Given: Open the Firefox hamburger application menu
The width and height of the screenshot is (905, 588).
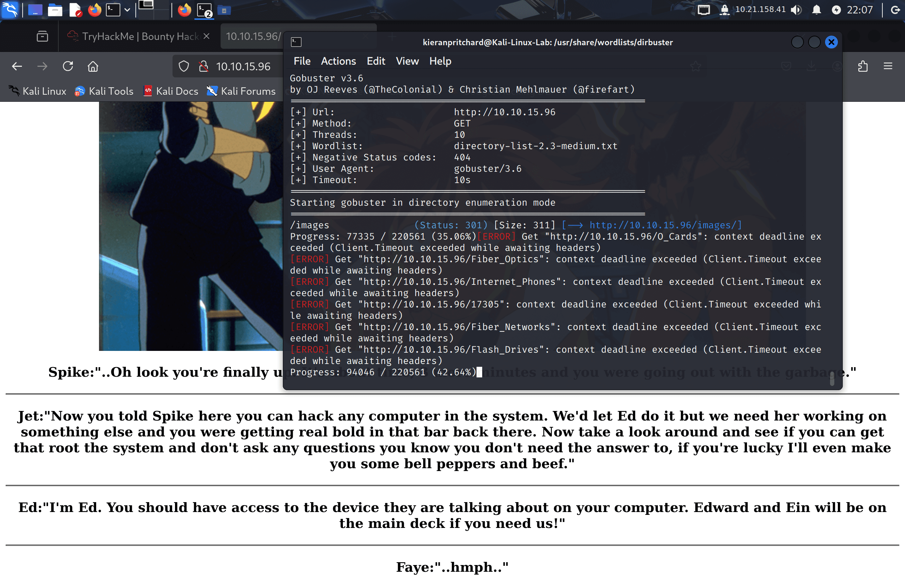Looking at the screenshot, I should point(888,66).
